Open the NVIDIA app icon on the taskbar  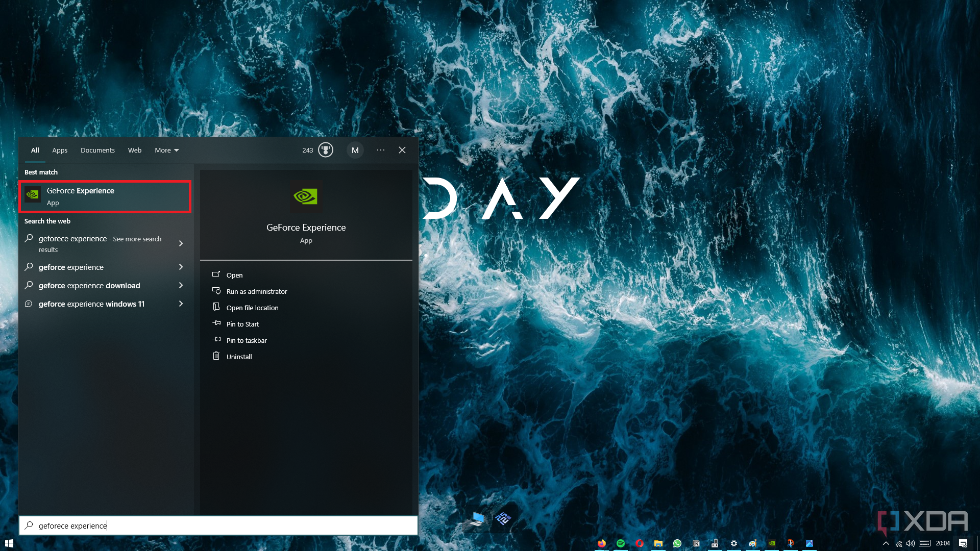[x=772, y=543]
